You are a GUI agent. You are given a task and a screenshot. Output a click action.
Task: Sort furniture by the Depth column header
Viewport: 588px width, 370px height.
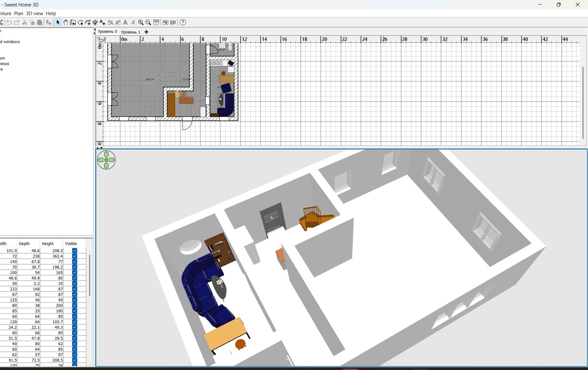(x=24, y=243)
